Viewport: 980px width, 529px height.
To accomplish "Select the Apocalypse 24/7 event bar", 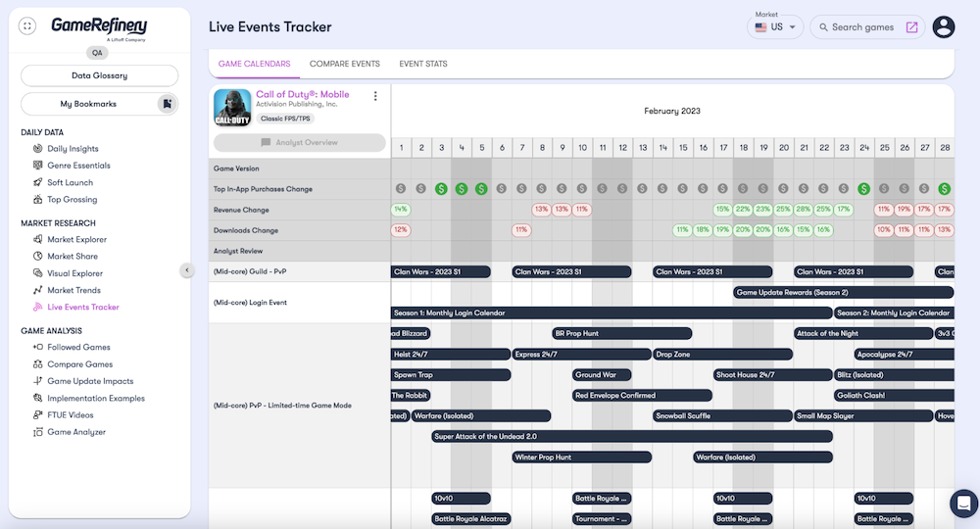I will 904,354.
